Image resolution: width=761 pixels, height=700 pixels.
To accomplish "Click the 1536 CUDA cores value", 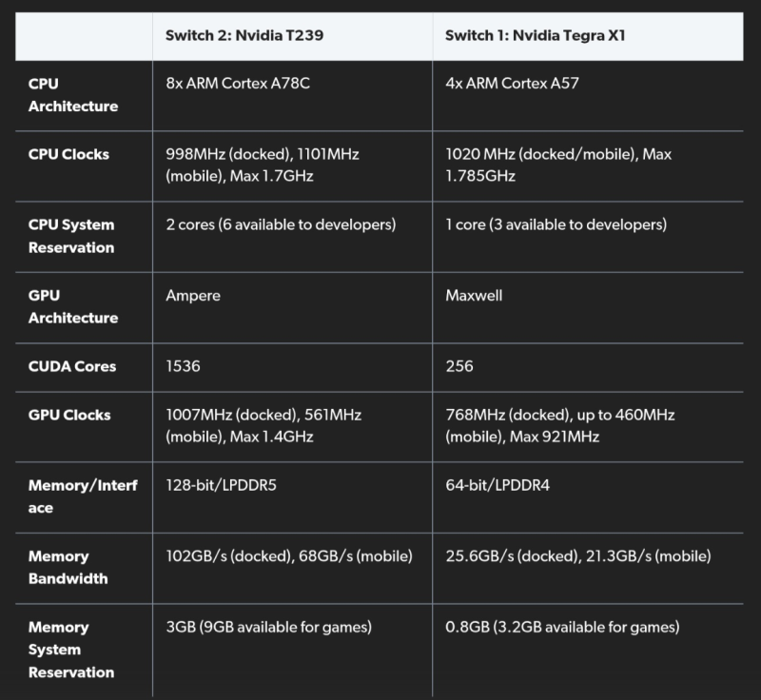I will tap(183, 366).
